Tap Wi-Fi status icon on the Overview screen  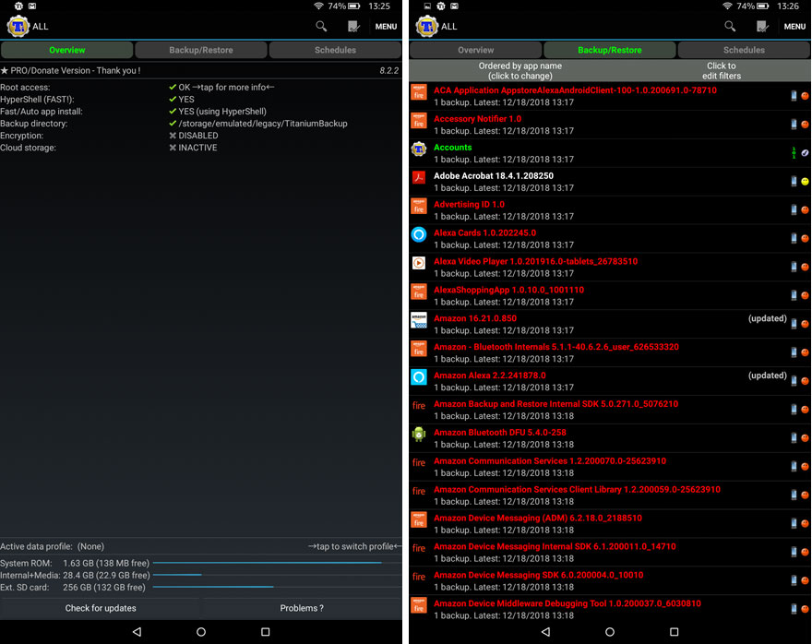[x=318, y=6]
